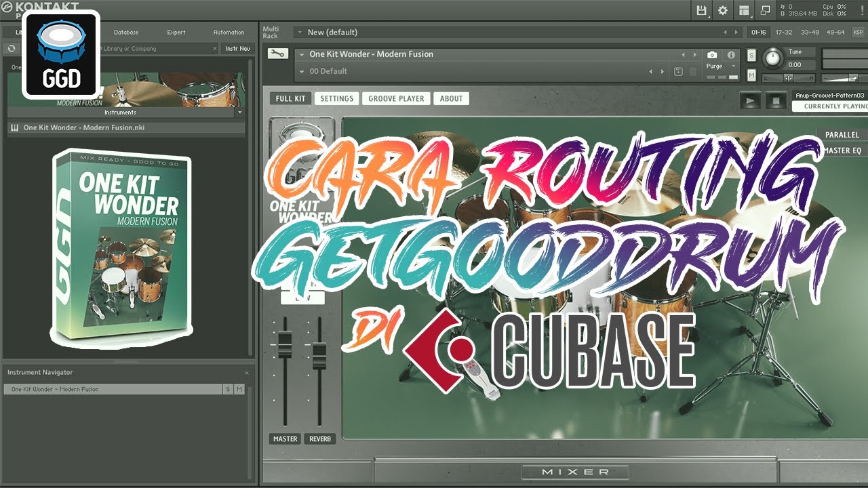Toggle M in Instrument Navigator row
This screenshot has height=488, width=868.
tap(239, 389)
